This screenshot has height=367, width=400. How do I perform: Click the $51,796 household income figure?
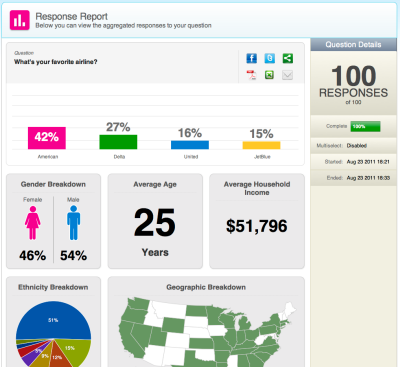point(257,226)
